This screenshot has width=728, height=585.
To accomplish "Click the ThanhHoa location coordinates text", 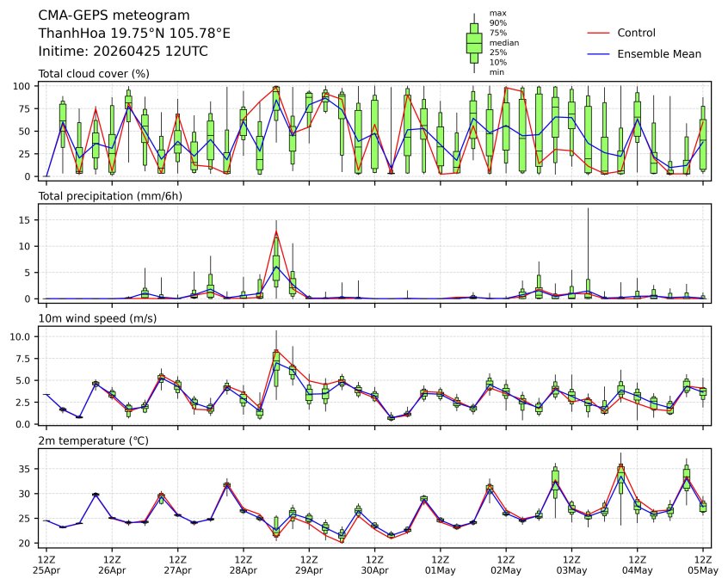I will pyautogui.click(x=134, y=34).
